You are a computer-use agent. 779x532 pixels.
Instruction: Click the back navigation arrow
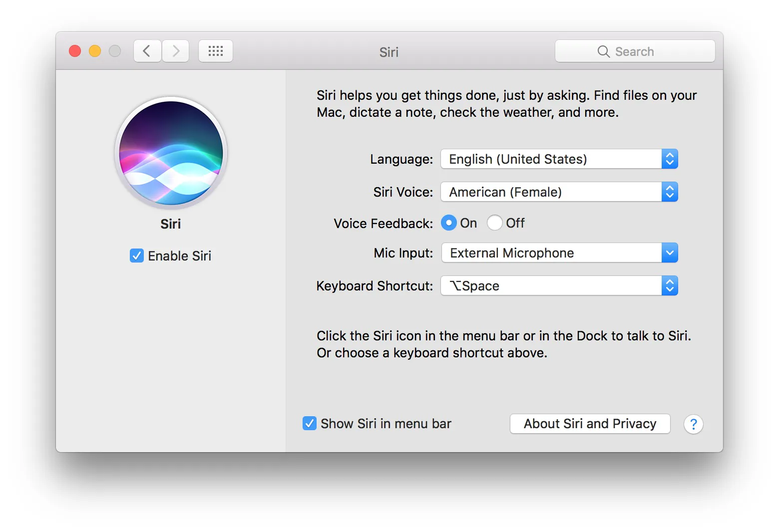coord(147,51)
